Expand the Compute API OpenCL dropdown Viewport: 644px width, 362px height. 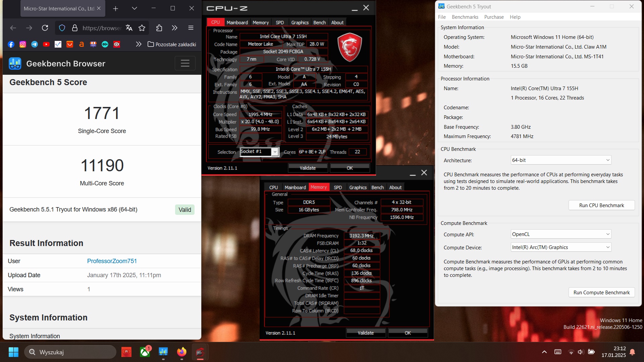pyautogui.click(x=561, y=234)
